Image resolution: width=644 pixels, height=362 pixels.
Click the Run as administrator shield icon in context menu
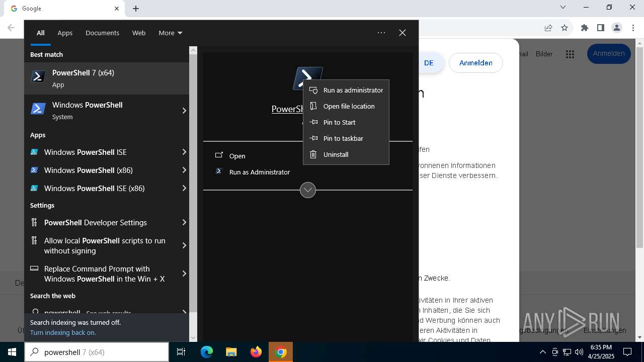point(313,90)
